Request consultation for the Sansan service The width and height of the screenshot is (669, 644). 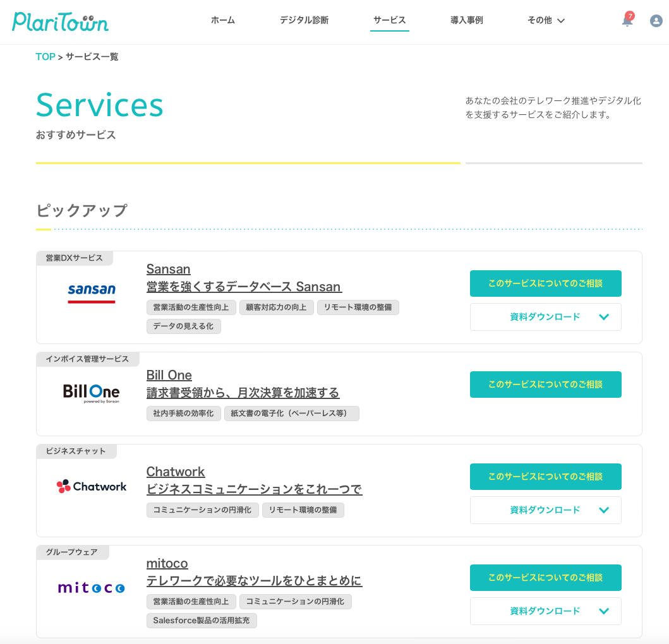(545, 283)
